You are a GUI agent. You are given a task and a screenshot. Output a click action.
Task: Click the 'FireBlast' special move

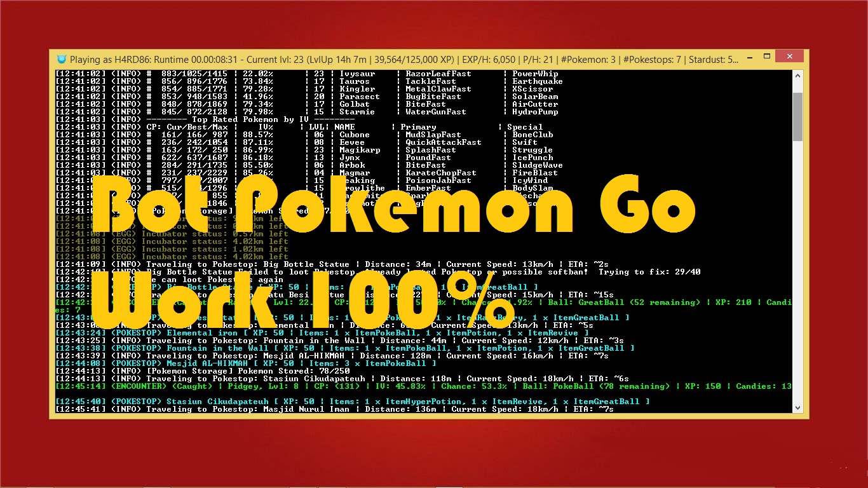tap(535, 173)
